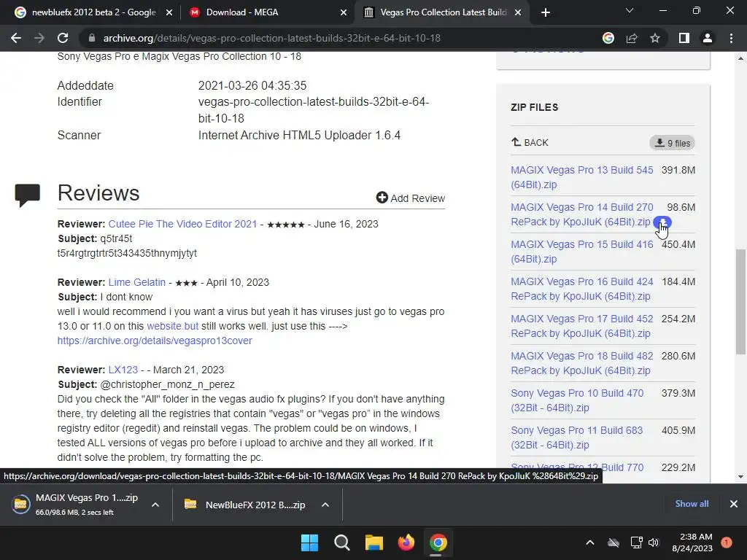Image resolution: width=747 pixels, height=560 pixels.
Task: Download Sony Vegas Pro 11 Build 683 zip
Action: 576,437
